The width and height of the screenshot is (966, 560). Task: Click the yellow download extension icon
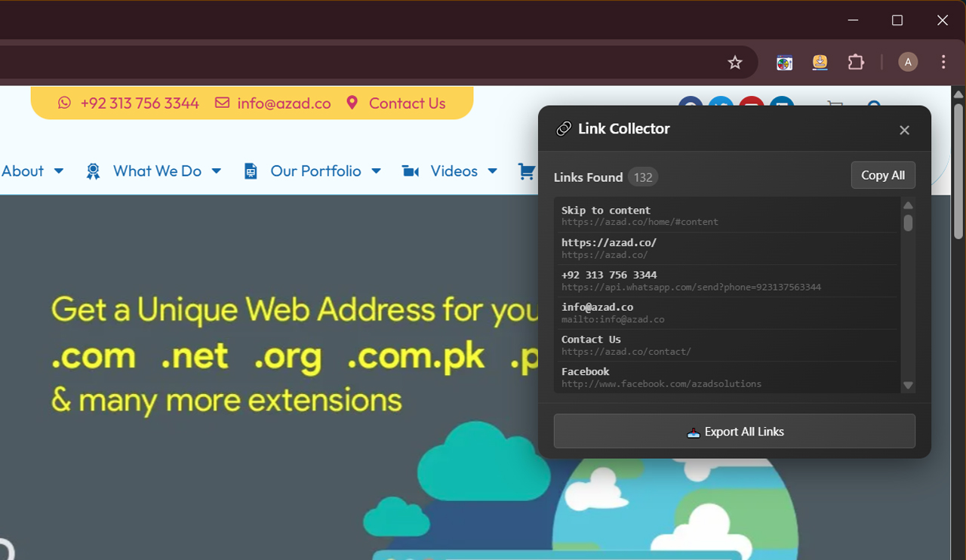tap(820, 63)
